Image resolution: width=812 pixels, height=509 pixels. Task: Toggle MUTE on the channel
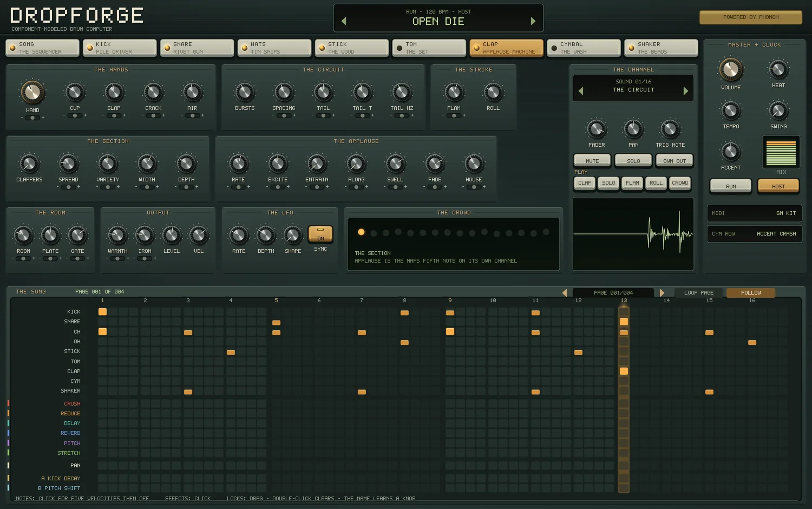592,160
